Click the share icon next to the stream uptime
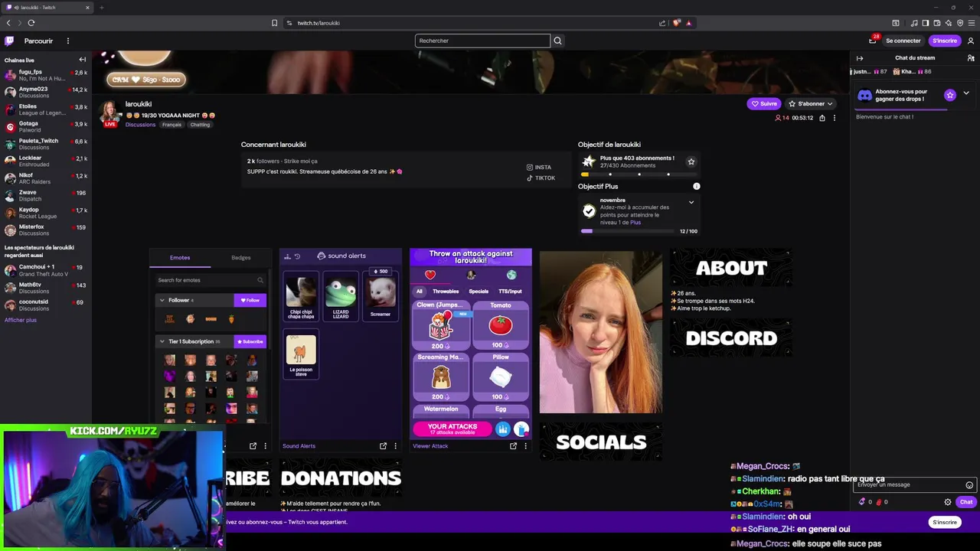980x551 pixels. 822,118
